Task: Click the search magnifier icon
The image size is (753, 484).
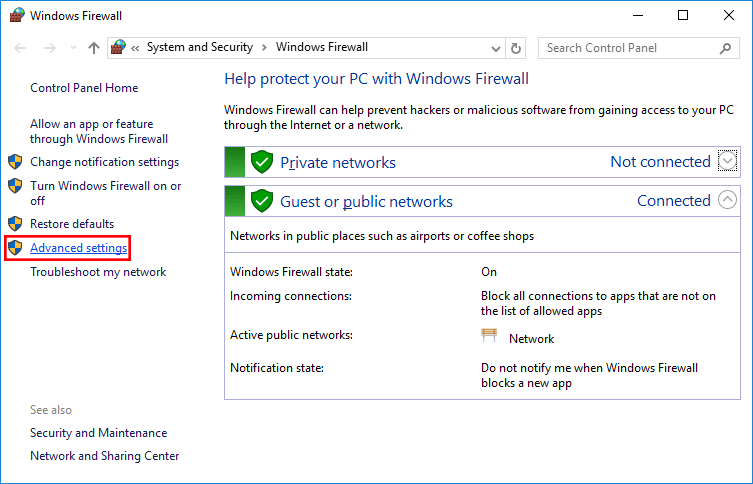Action: point(726,48)
